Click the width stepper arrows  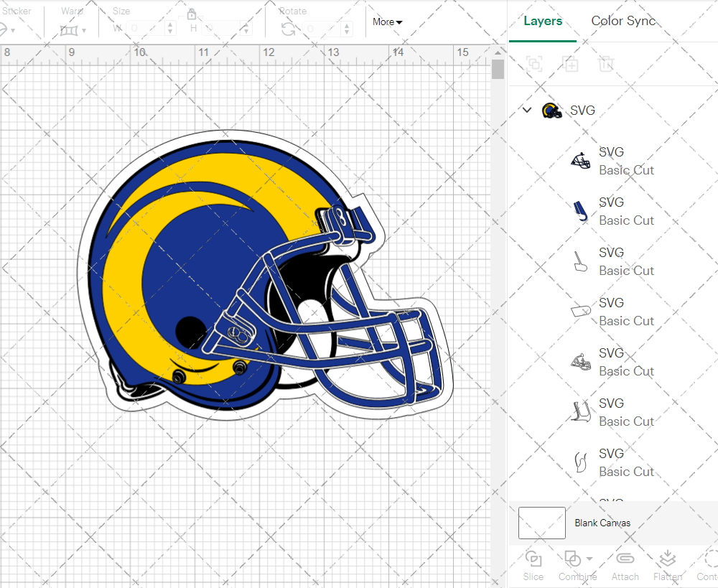(170, 29)
